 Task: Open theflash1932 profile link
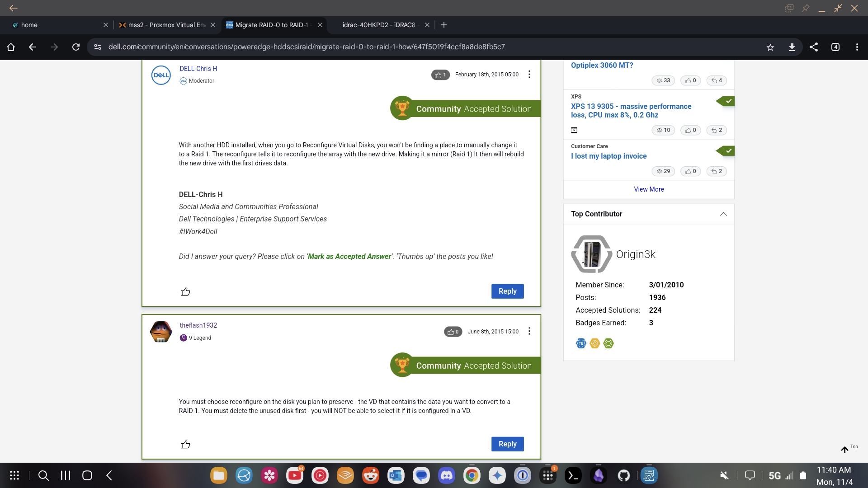tap(198, 325)
